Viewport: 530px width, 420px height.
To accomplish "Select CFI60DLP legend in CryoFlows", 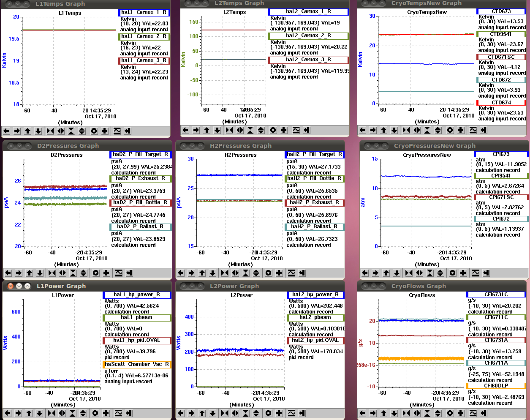I will pyautogui.click(x=496, y=386).
